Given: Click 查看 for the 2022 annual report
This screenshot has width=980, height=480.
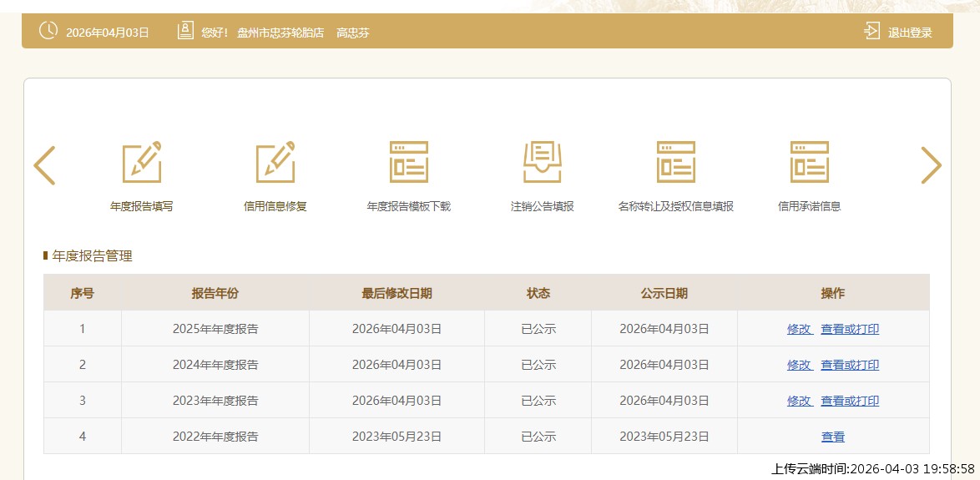Looking at the screenshot, I should point(832,437).
